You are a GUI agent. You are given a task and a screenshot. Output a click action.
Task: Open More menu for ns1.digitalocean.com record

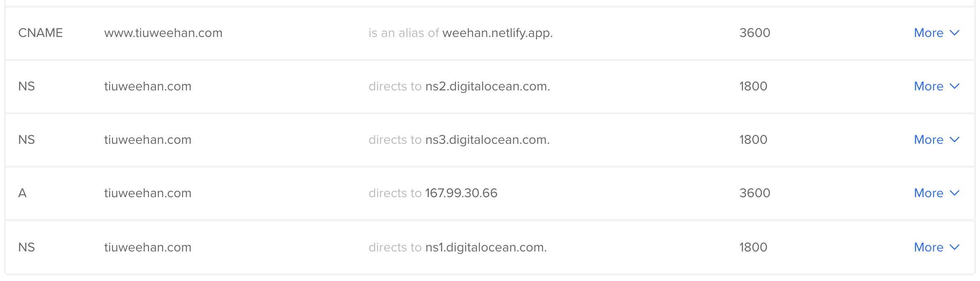pyautogui.click(x=936, y=247)
